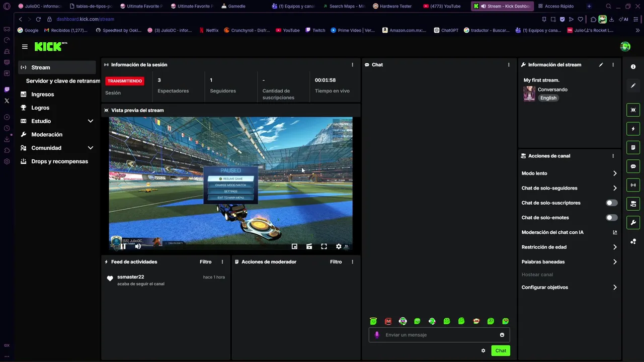Expand Palabras baneadas settings
Viewport: 644px width, 362px height.
[x=569, y=262]
